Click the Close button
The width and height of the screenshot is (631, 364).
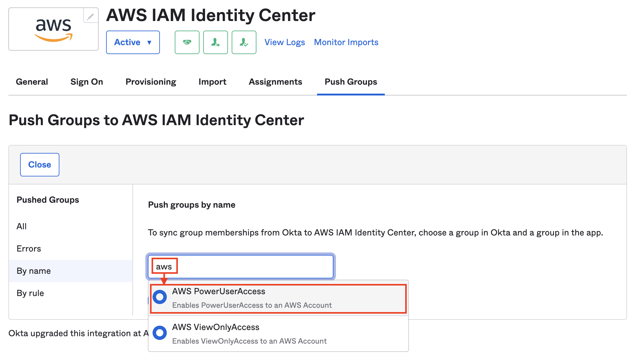pyautogui.click(x=40, y=165)
